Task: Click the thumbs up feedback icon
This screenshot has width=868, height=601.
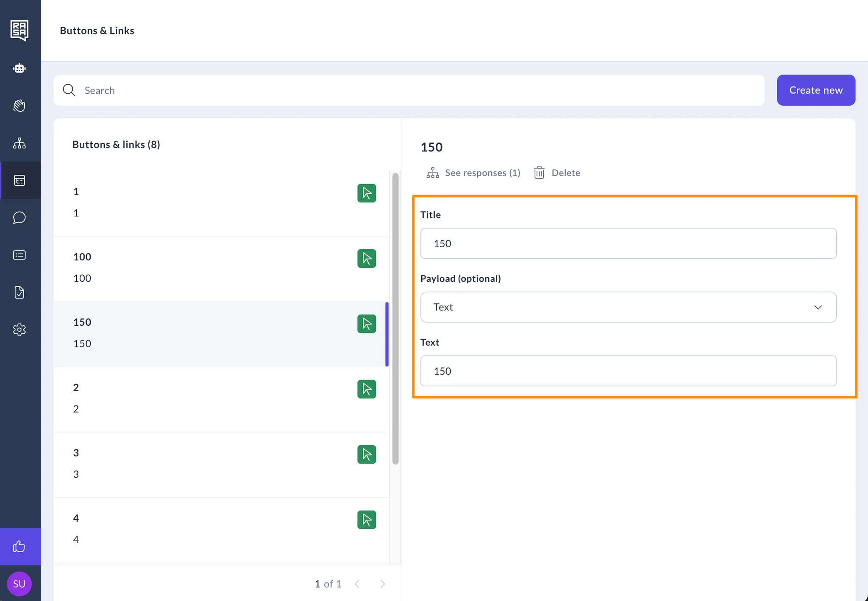Action: [19, 546]
